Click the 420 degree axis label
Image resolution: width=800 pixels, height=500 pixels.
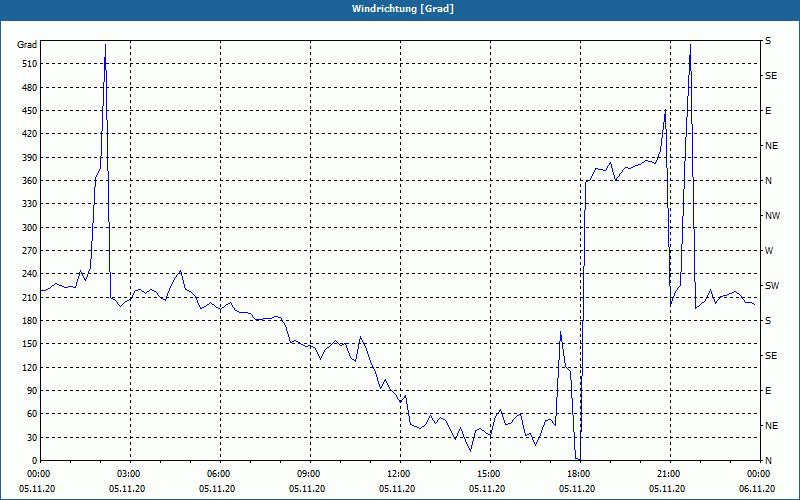(30, 134)
